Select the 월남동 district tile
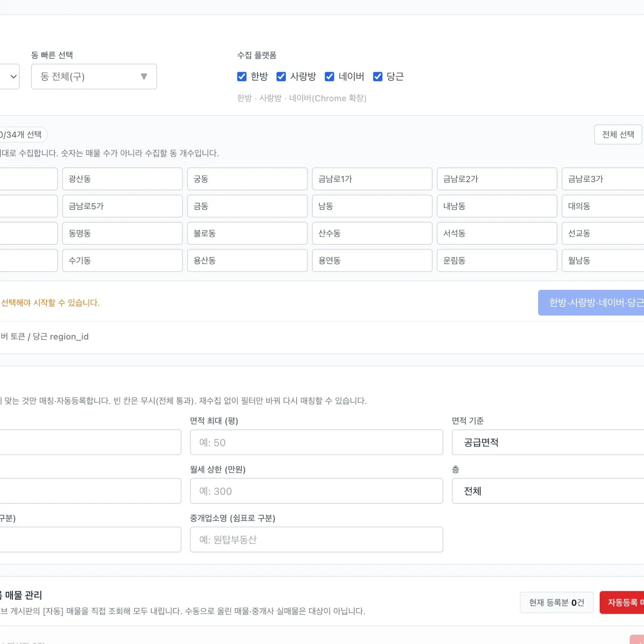The image size is (644, 644). click(603, 260)
